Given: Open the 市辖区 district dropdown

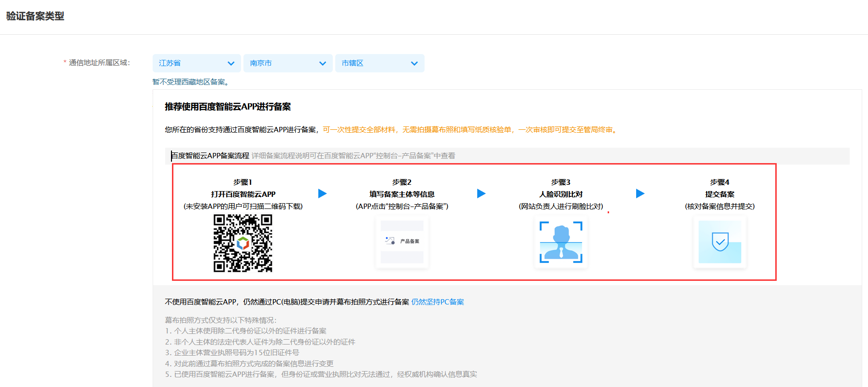Looking at the screenshot, I should point(379,63).
